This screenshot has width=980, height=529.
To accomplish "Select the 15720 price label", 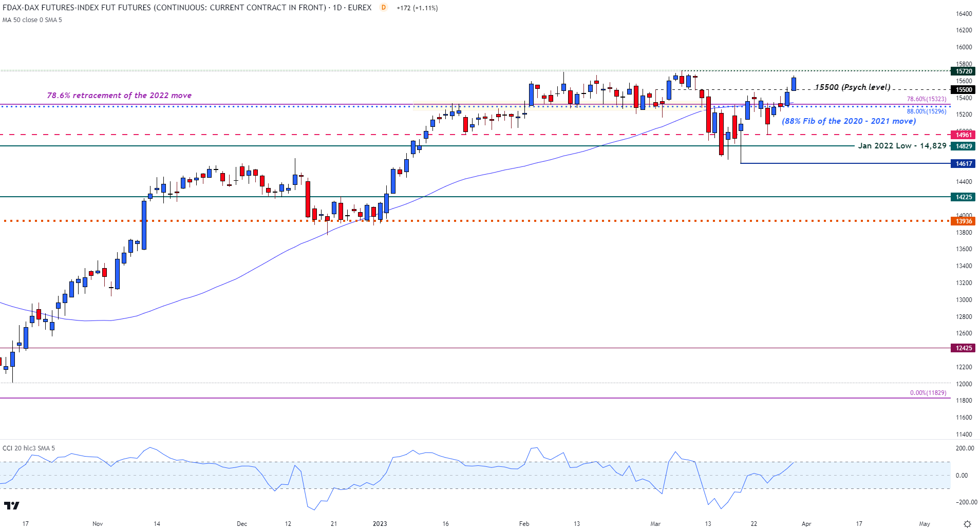I will click(x=964, y=71).
